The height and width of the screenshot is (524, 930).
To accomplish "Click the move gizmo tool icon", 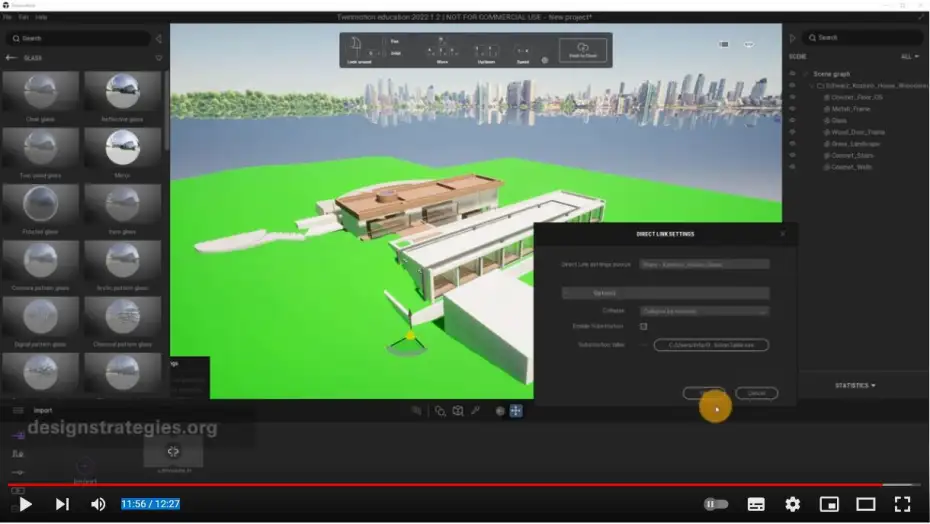I will [516, 411].
